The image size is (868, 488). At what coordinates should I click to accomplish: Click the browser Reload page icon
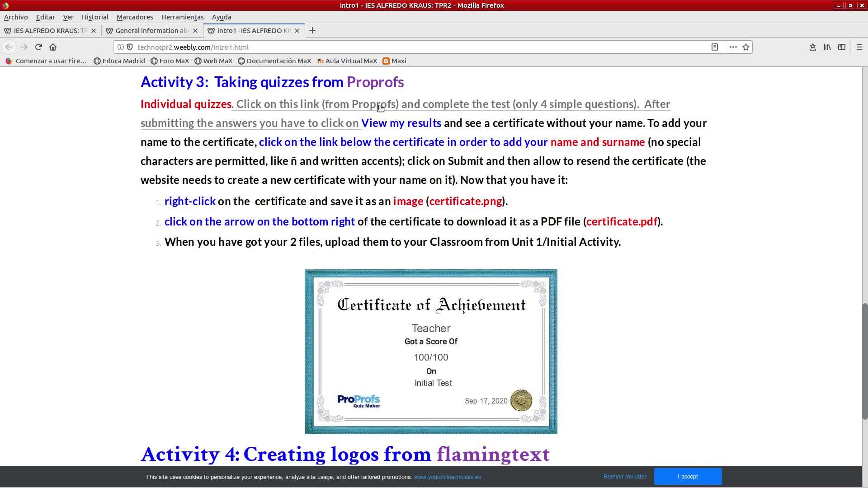[38, 47]
